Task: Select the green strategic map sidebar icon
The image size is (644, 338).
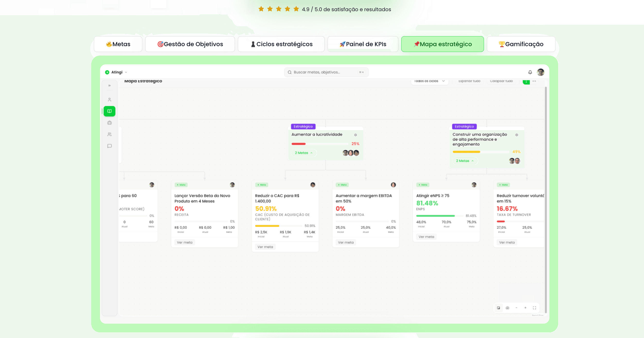Action: point(109,111)
